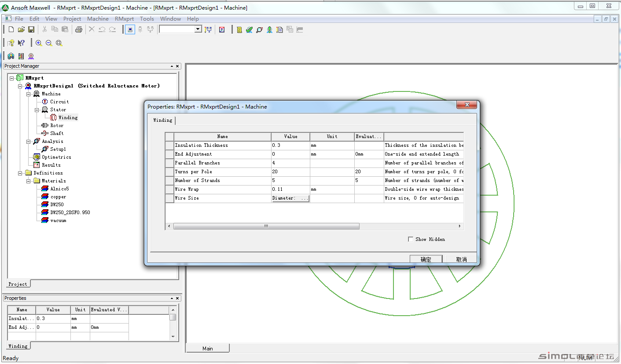This screenshot has height=364, width=621.
Task: Click the dialog's horizontal scrollbar thumb
Action: [x=266, y=226]
